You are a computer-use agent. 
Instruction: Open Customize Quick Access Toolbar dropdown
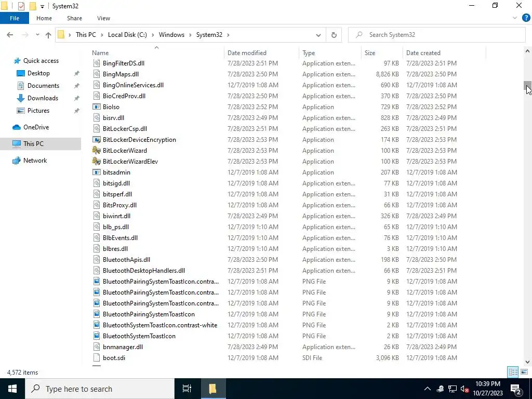43,6
